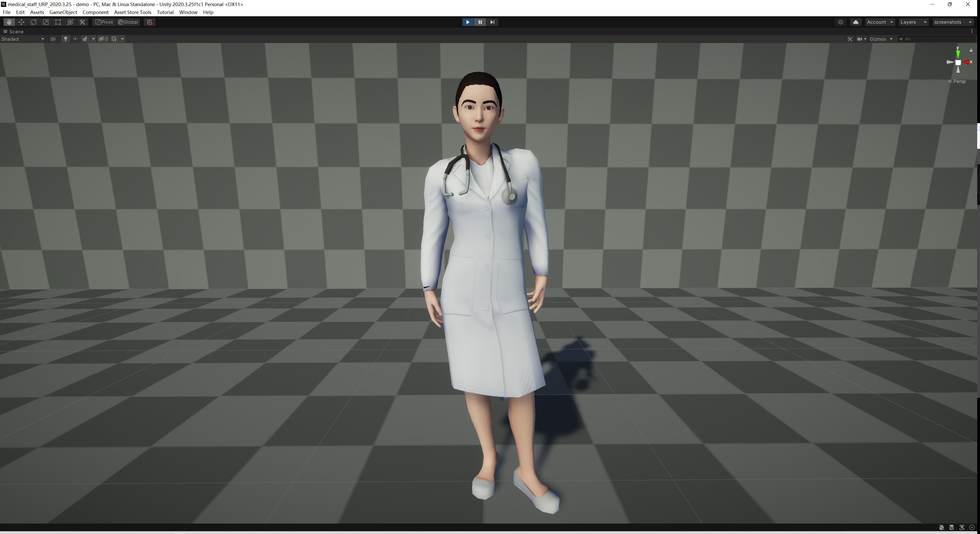Screen dimensions: 980x534
Task: Toggle scene audio speaker icon
Action: click(75, 39)
